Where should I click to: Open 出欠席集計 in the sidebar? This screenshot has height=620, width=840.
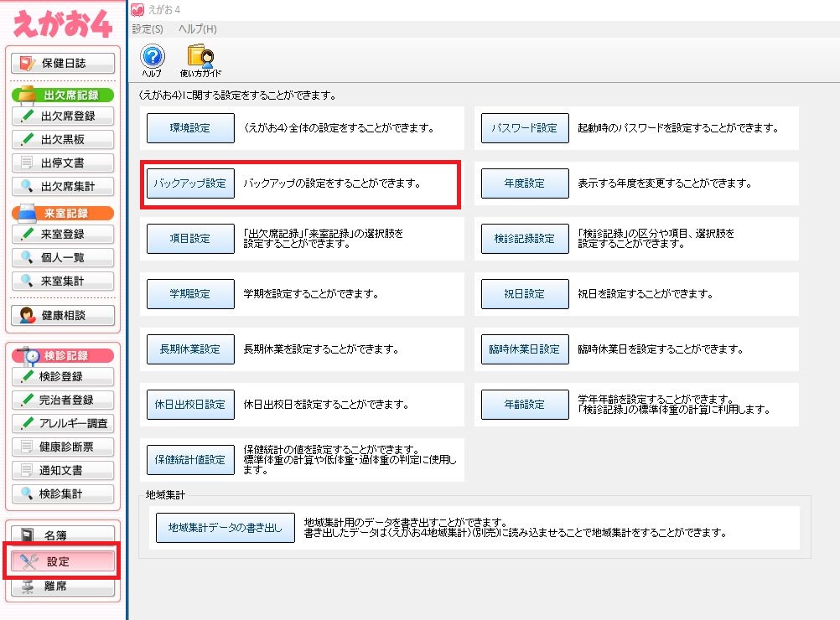pos(63,187)
